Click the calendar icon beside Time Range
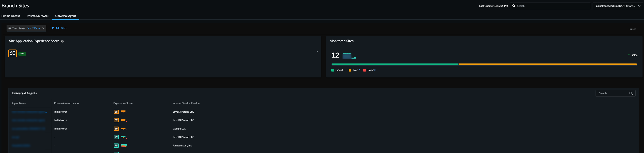This screenshot has height=153, width=644. point(10,28)
